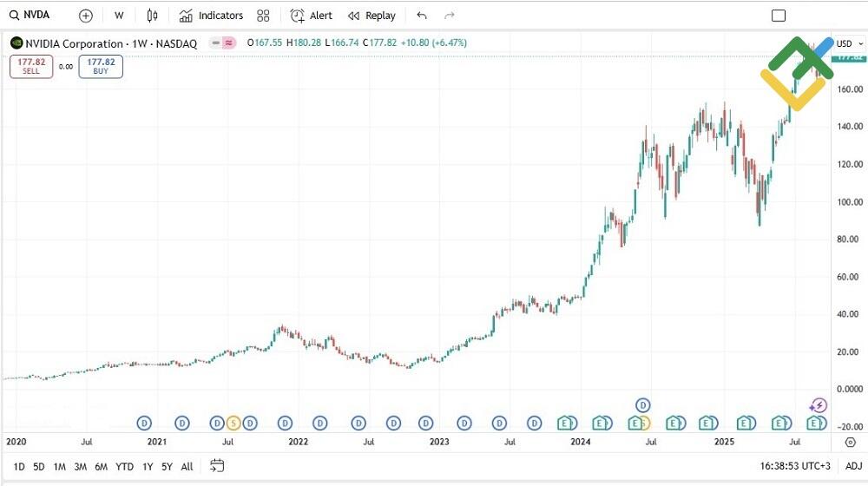Image resolution: width=868 pixels, height=486 pixels.
Task: Create an Alert
Action: click(x=311, y=16)
